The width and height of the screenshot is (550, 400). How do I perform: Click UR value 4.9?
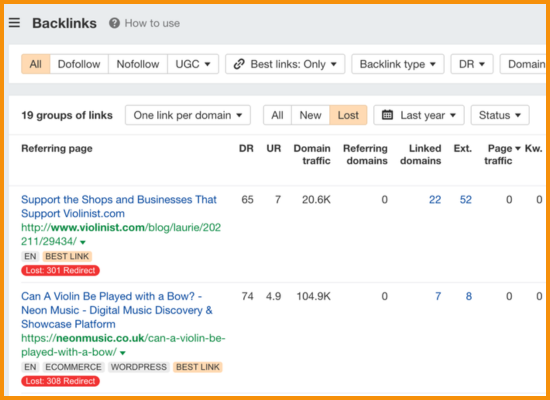[x=273, y=296]
